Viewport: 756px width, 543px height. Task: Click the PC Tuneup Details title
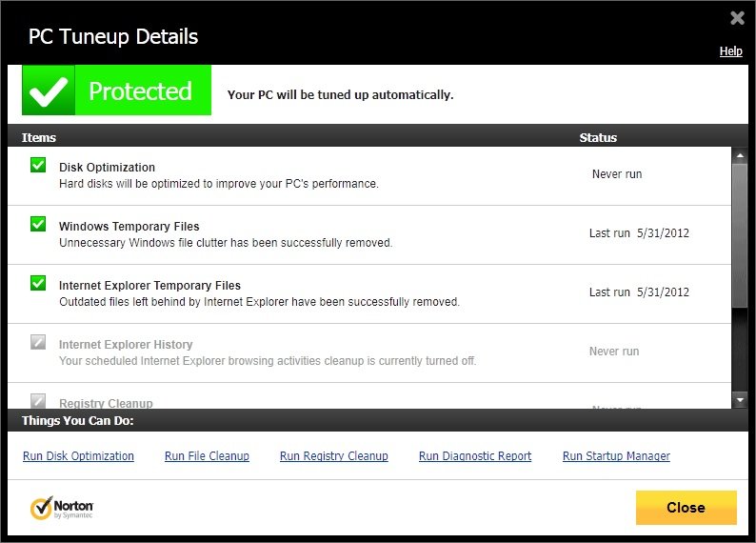click(x=113, y=36)
